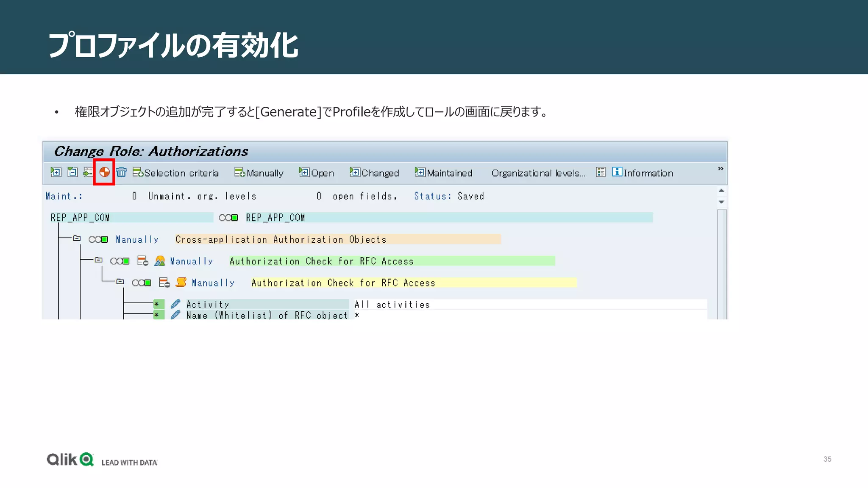Click traffic light on yellow RFC Access row
Viewport: 868px width, 488px height.
(x=142, y=283)
